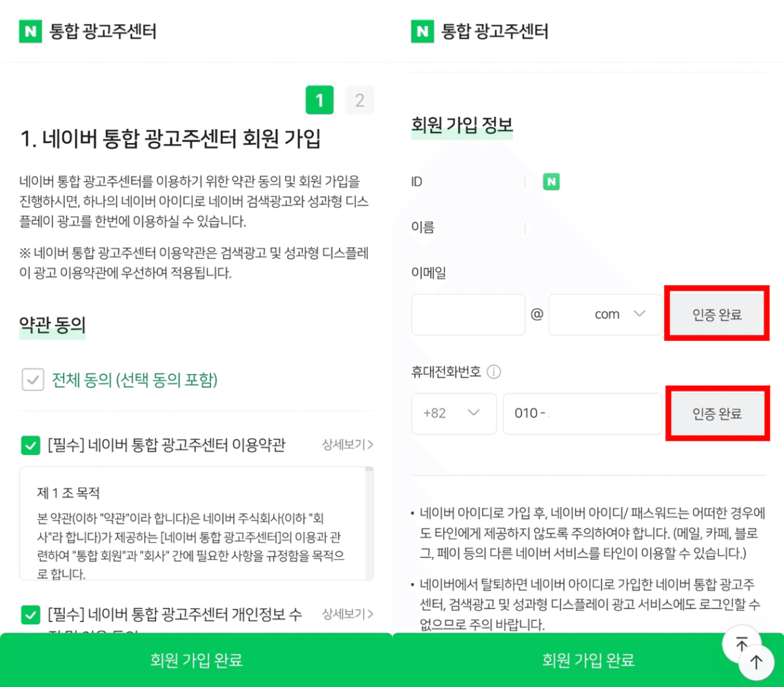The image size is (784, 687).
Task: Click the 휴대전화번호 label text
Action: pyautogui.click(x=446, y=371)
